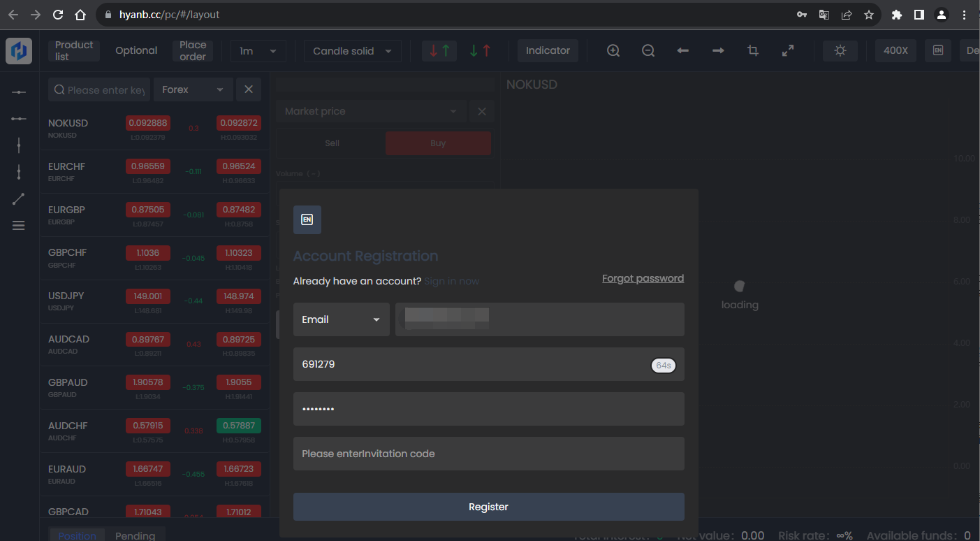Image resolution: width=980 pixels, height=541 pixels.
Task: Open the 1m timeframe dropdown
Action: pos(258,50)
